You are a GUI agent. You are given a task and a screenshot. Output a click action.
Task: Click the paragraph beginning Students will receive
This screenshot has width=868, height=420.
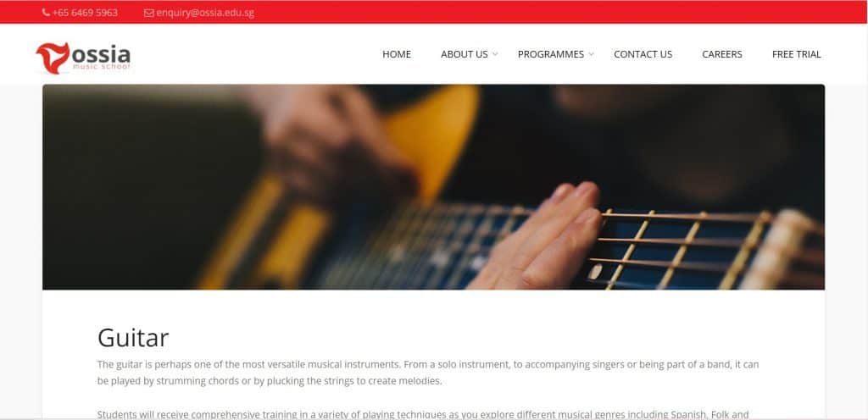point(423,414)
